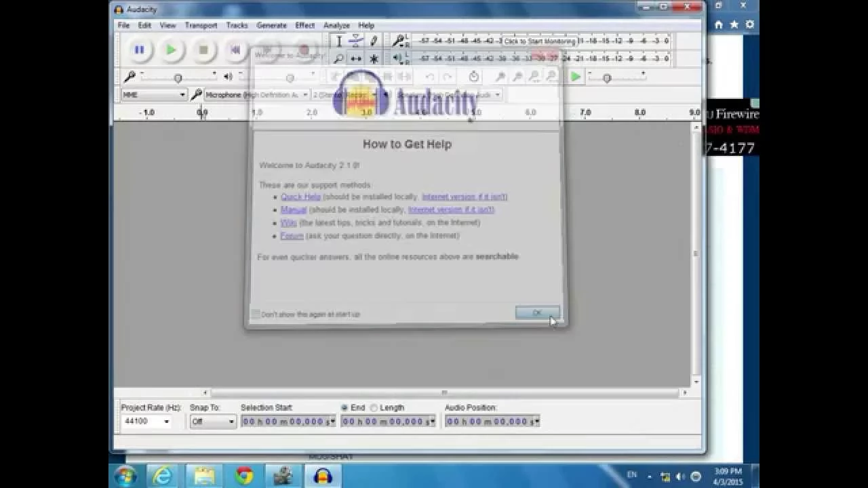Open the playback meter speaker menu
Screen dimensions: 868x488
tap(399, 59)
